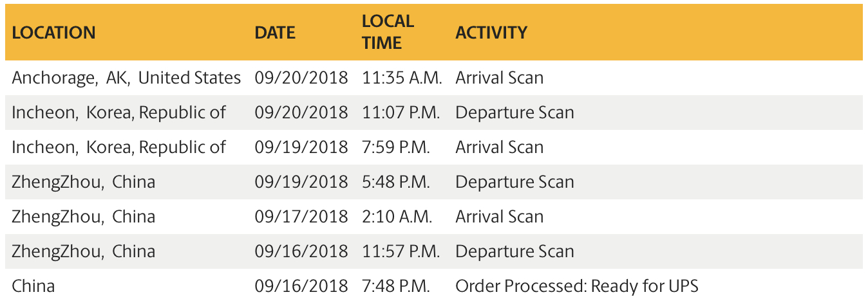Select Departure Scan in the 11:07 P.M. row
Image resolution: width=868 pixels, height=308 pixels.
[514, 113]
